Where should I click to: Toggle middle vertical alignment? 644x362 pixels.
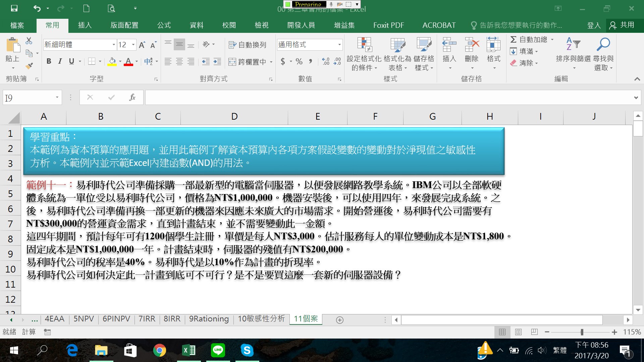tap(179, 44)
